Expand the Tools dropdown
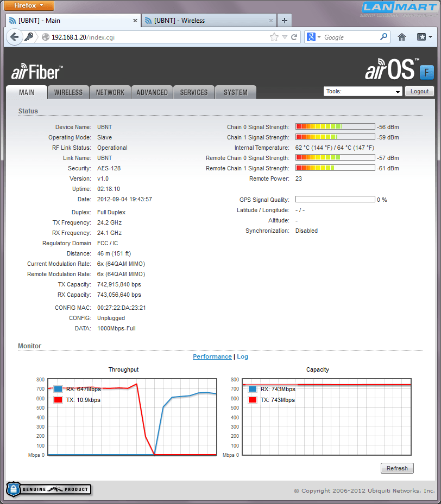441x504 pixels. pos(363,91)
